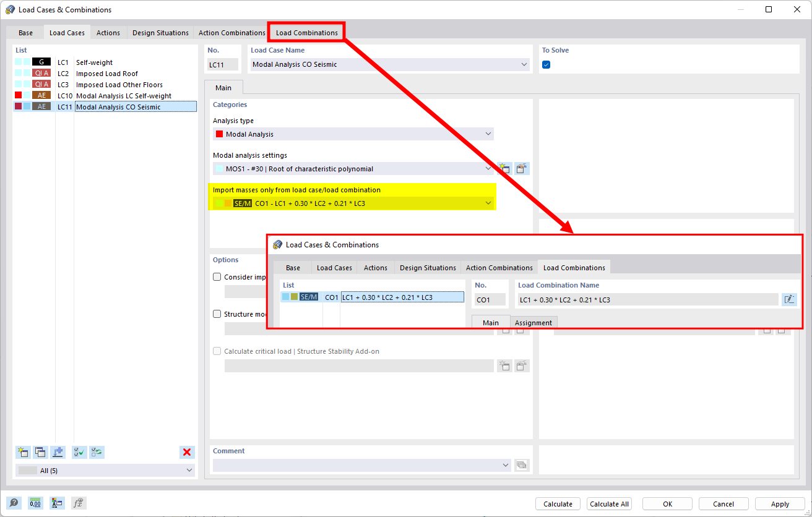Click the Apply button
812x517 pixels.
780,504
